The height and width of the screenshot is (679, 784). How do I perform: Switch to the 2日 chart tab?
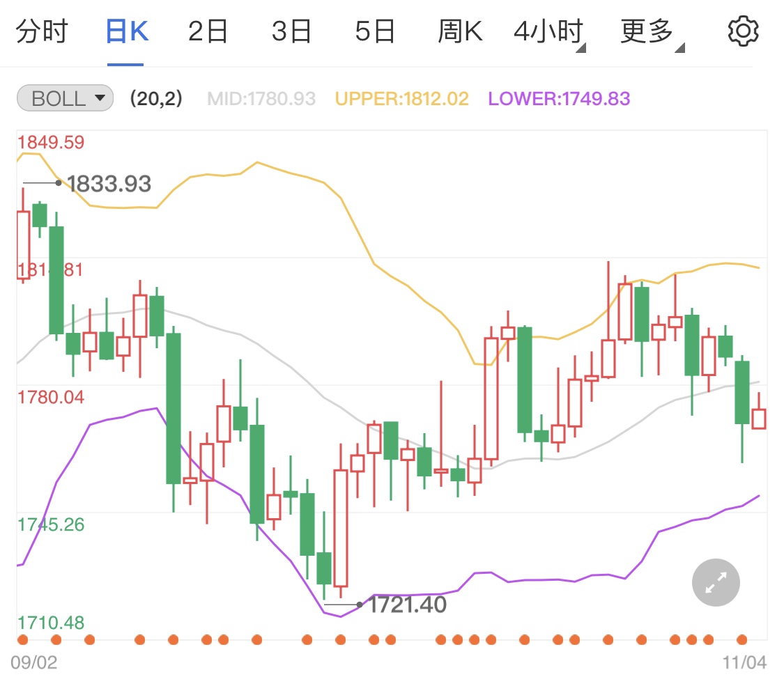[x=208, y=31]
